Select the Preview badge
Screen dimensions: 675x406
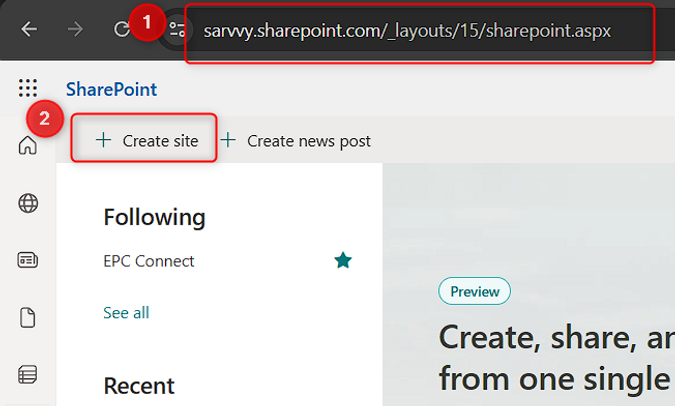pos(474,291)
